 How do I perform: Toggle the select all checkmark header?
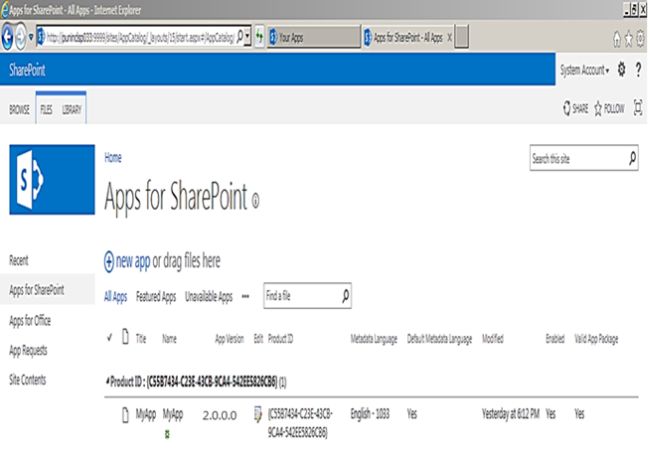(109, 337)
